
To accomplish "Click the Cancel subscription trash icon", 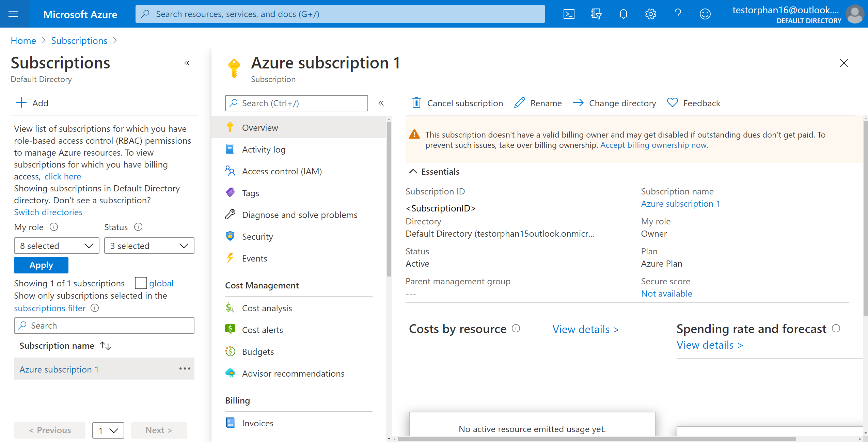I will click(416, 103).
